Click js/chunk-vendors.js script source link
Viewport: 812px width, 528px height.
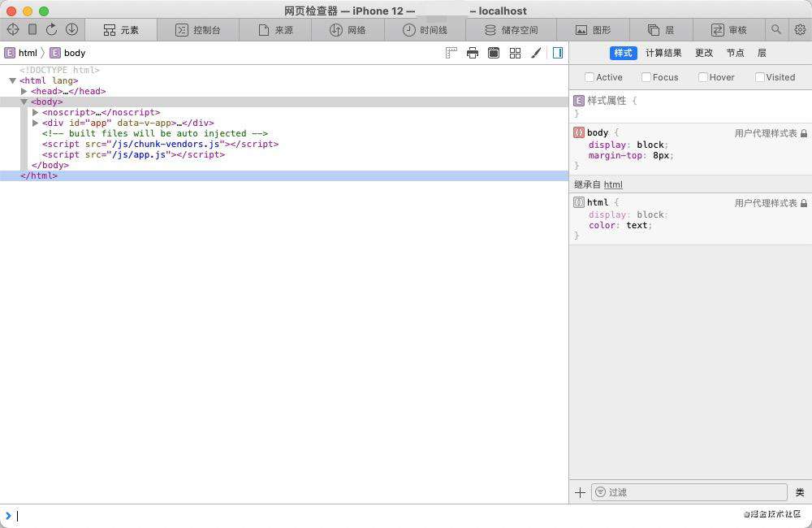[x=166, y=144]
